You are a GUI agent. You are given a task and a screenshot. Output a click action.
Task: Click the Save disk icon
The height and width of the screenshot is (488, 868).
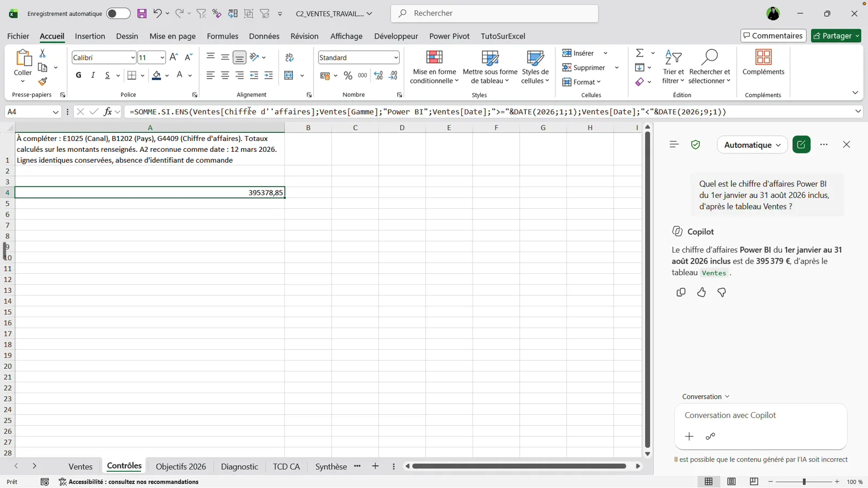coord(142,14)
